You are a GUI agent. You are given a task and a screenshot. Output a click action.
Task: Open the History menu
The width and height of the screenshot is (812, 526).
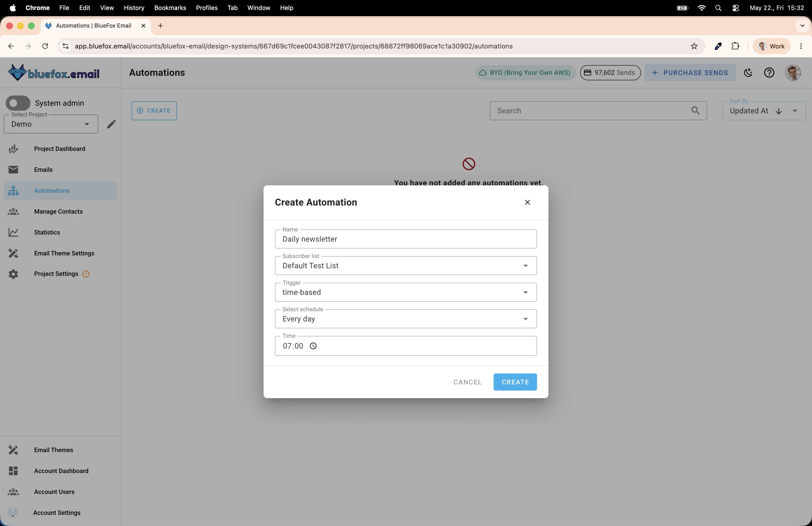click(x=134, y=8)
